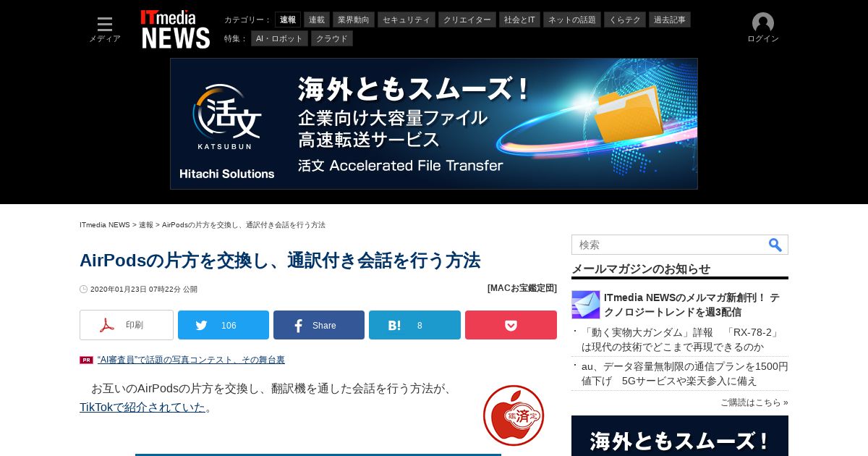The width and height of the screenshot is (868, 456).
Task: Click the clock icon beside publish date
Action: coord(84,289)
